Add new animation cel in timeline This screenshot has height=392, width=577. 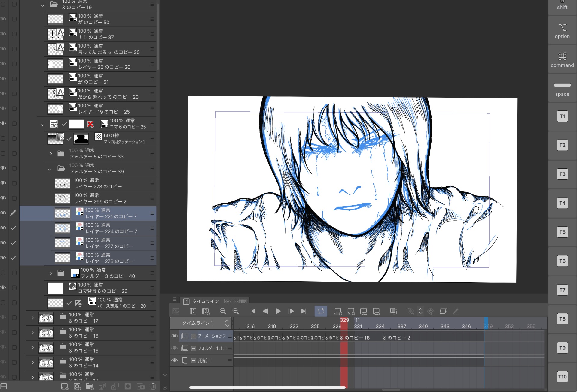351,311
